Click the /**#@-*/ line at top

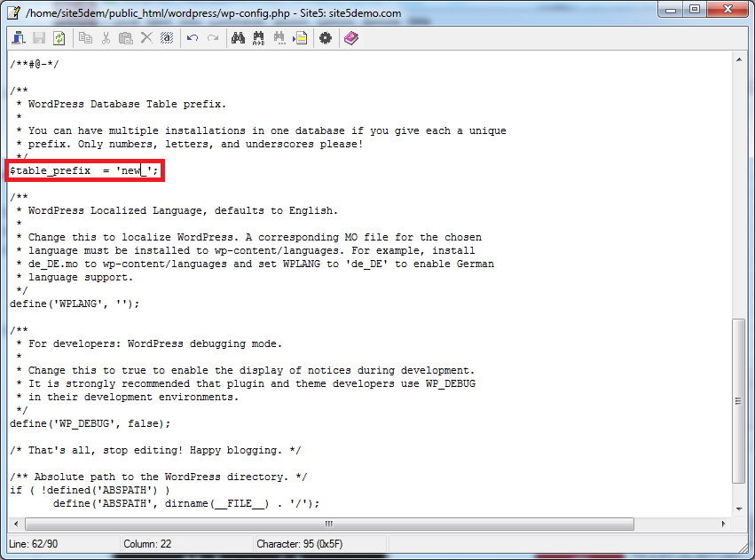pos(35,64)
